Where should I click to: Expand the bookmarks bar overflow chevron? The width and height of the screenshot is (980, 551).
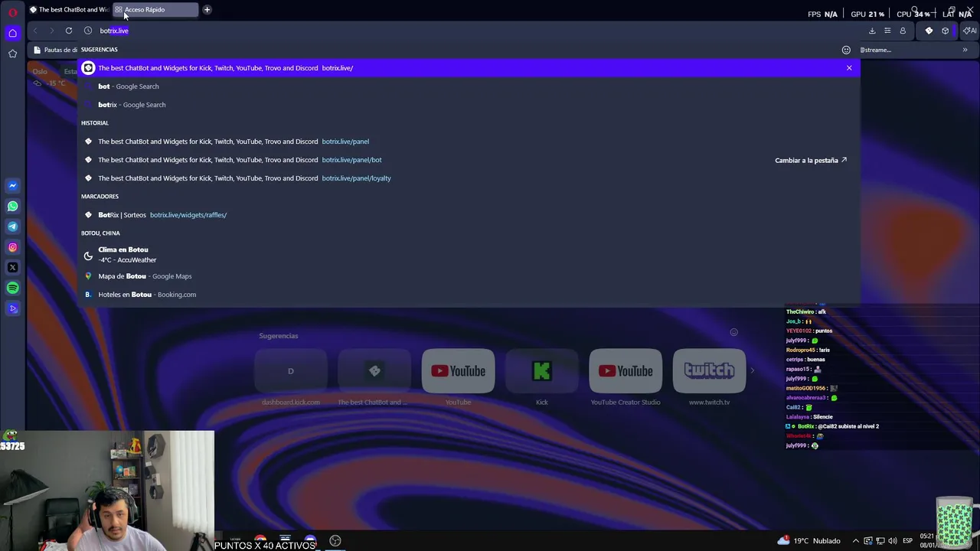coord(965,50)
